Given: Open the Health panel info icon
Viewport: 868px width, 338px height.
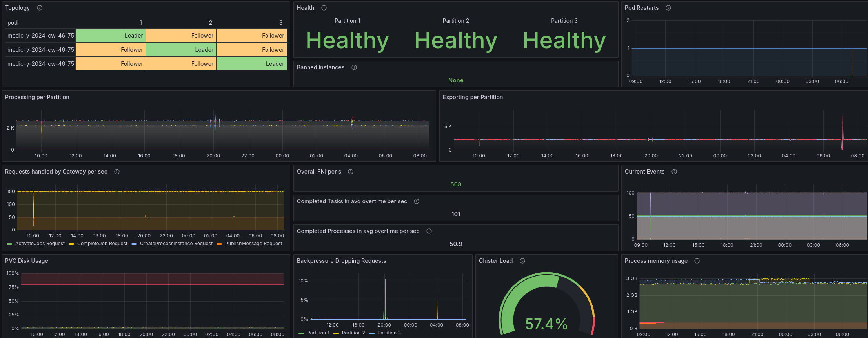Looking at the screenshot, I should coord(324,8).
